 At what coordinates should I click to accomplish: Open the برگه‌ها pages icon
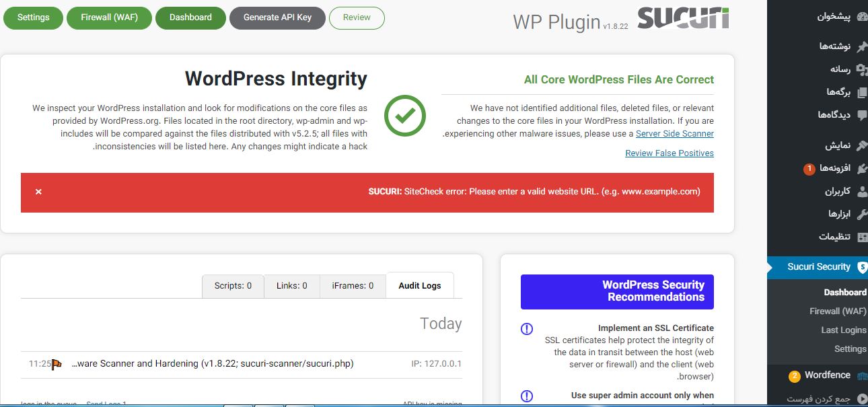[861, 91]
